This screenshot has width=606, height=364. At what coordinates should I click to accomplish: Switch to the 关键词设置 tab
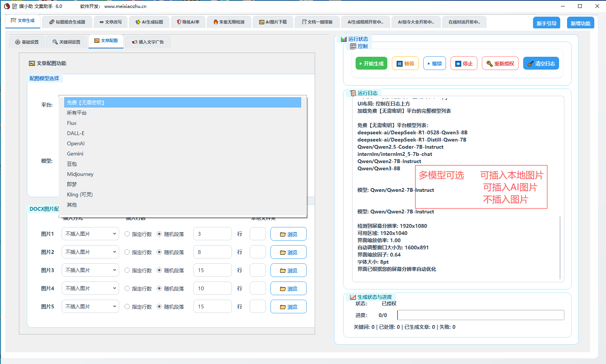[66, 42]
